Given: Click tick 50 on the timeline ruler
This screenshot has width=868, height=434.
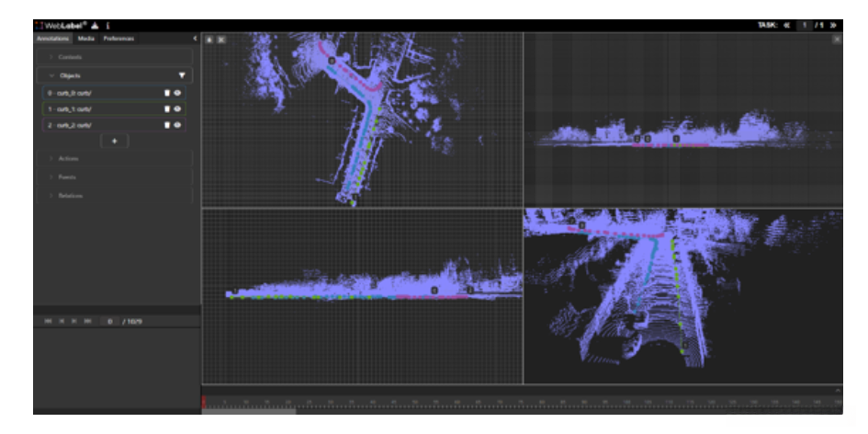Looking at the screenshot, I should click(x=414, y=402).
